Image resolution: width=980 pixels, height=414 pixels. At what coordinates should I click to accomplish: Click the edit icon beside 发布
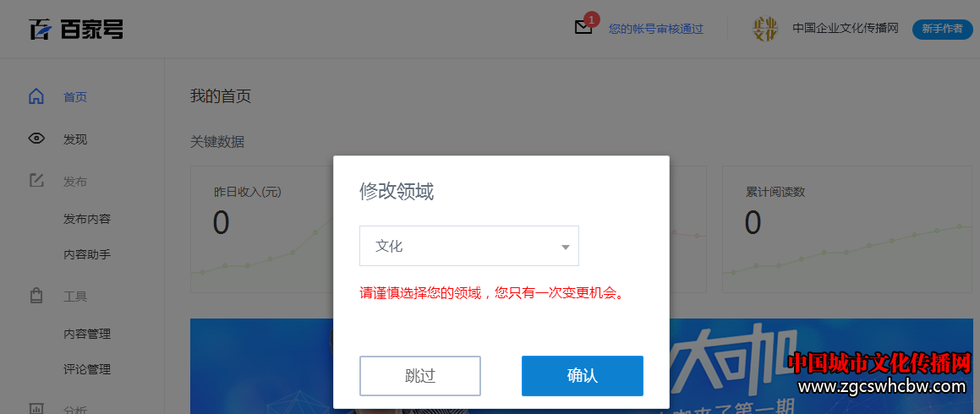37,181
